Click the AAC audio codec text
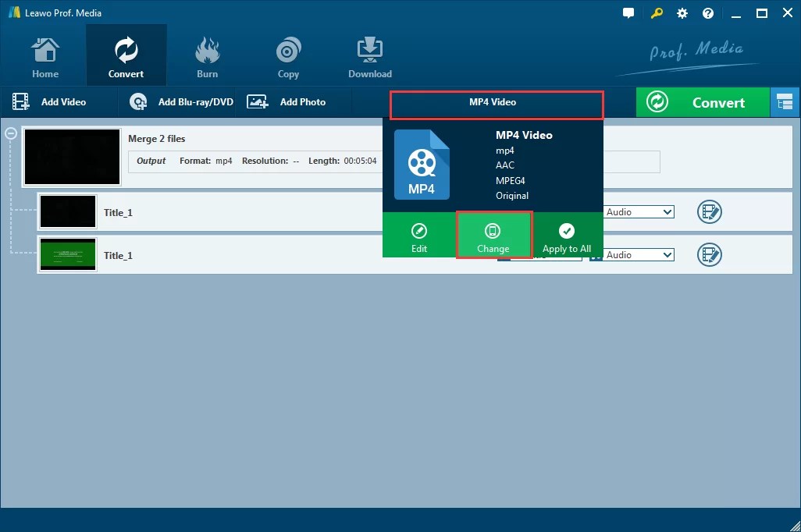 pos(504,165)
